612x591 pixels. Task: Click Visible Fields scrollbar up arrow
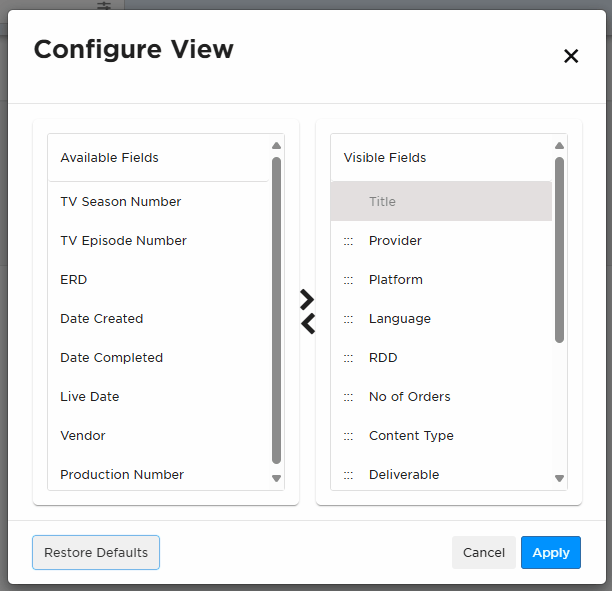559,146
